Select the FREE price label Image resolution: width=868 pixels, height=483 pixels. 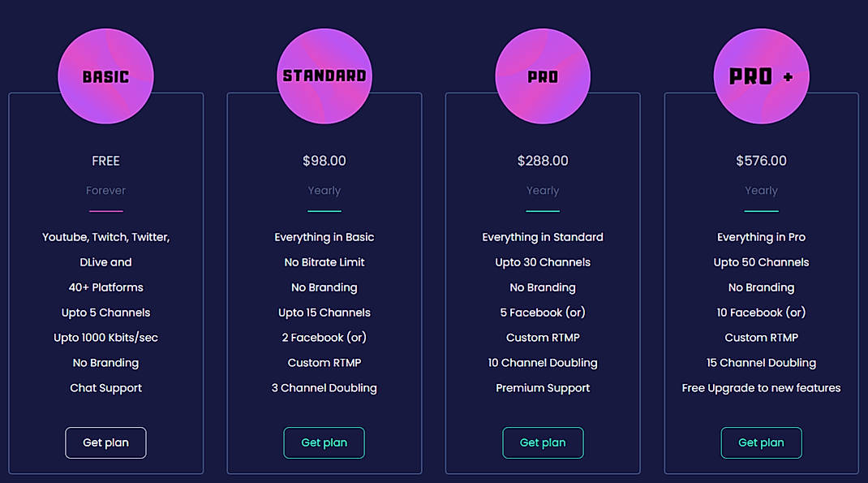[105, 161]
